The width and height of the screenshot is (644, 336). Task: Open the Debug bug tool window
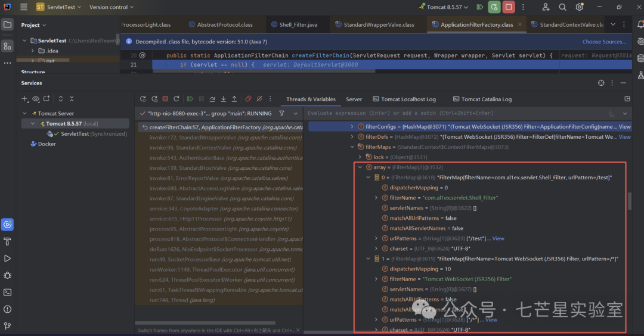point(7,275)
